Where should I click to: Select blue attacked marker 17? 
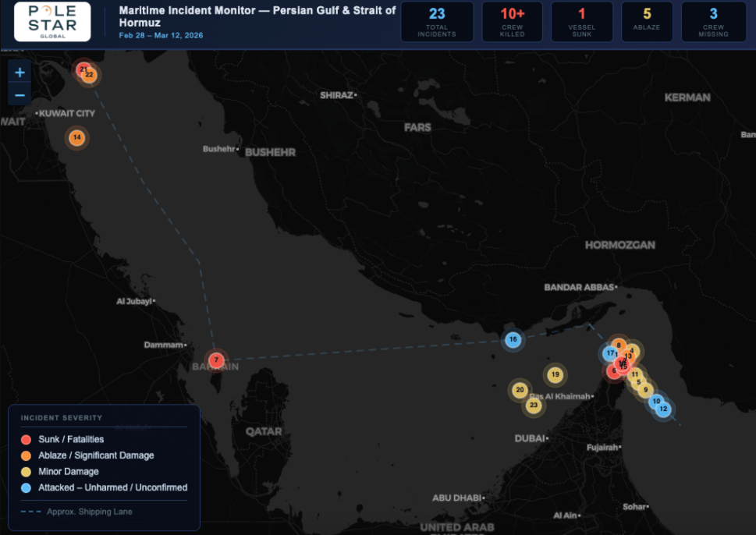point(609,353)
